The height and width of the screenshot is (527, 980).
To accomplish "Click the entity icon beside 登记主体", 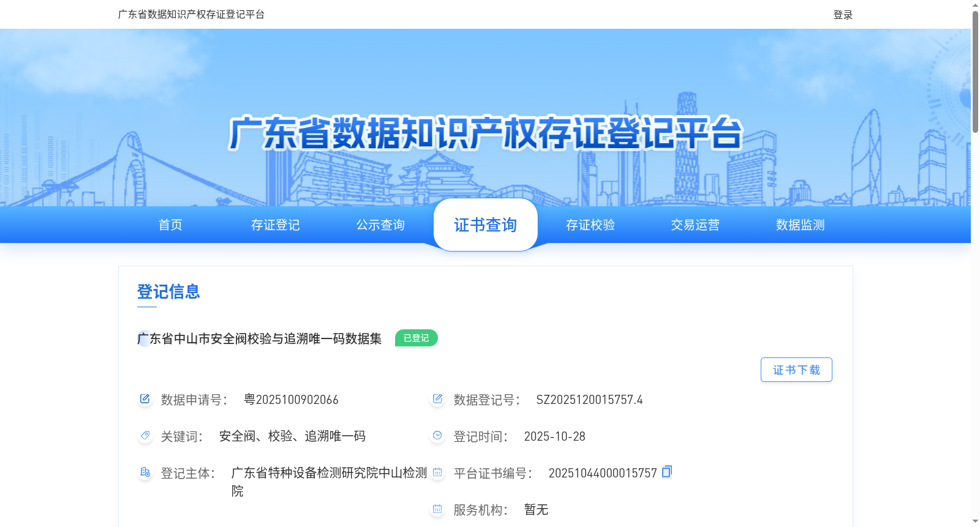I will (145, 473).
